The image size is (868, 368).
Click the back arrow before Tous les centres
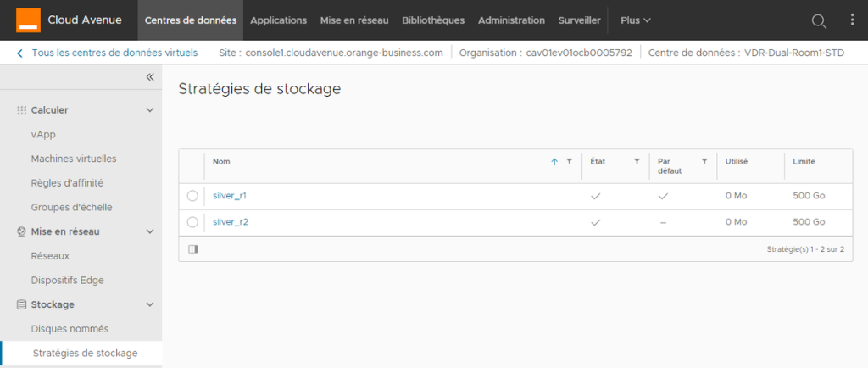pos(20,53)
